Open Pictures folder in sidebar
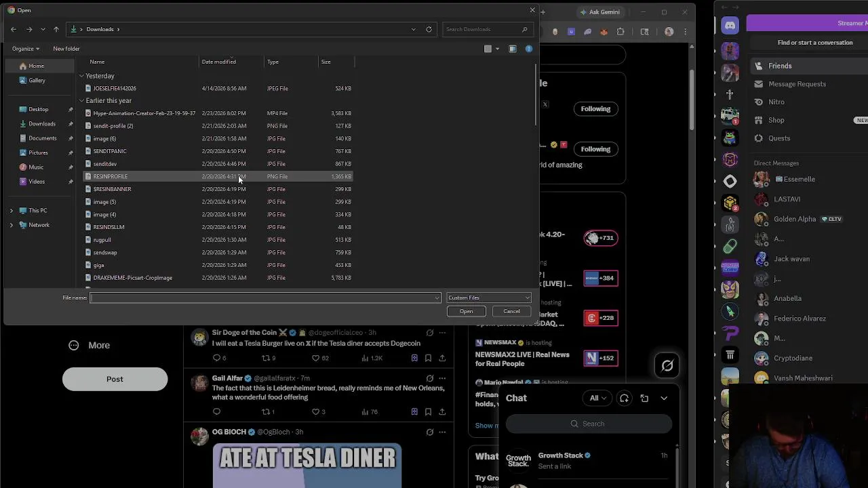The height and width of the screenshot is (488, 868). pyautogui.click(x=39, y=152)
